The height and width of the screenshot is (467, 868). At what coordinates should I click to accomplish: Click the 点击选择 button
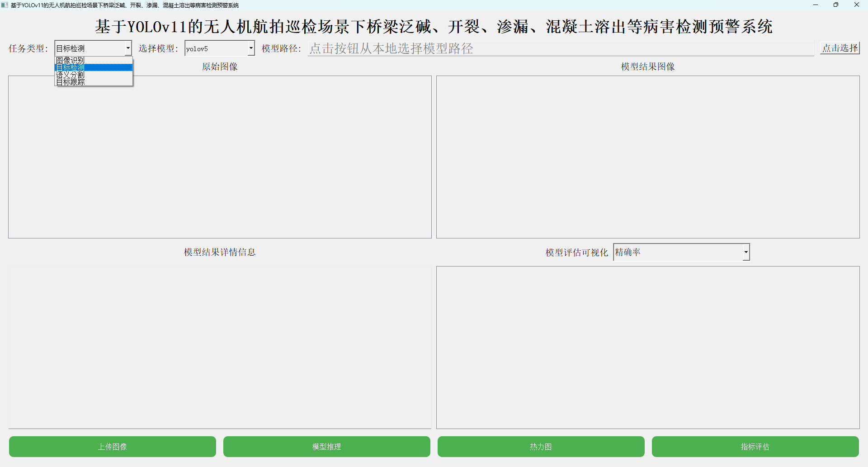coord(840,48)
